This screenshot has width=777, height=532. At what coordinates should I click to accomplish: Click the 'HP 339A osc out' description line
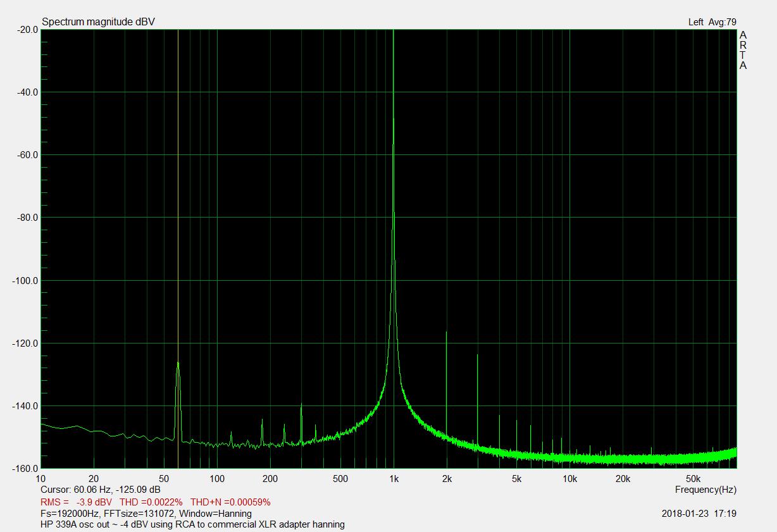(x=192, y=524)
